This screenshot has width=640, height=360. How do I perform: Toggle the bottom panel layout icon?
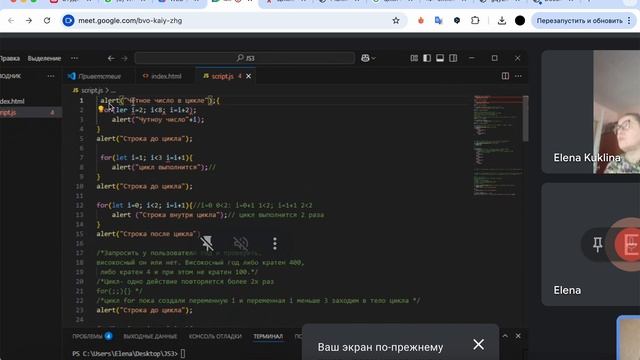[440, 58]
